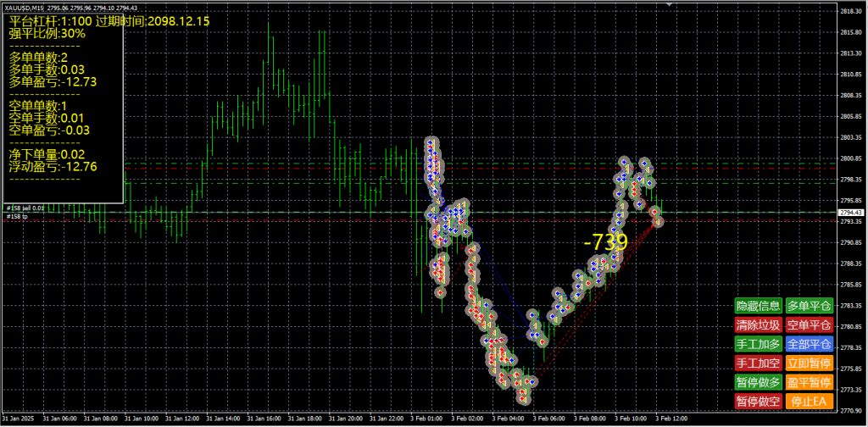
Task: Click 手工加多 to add a long manually
Action: [758, 344]
